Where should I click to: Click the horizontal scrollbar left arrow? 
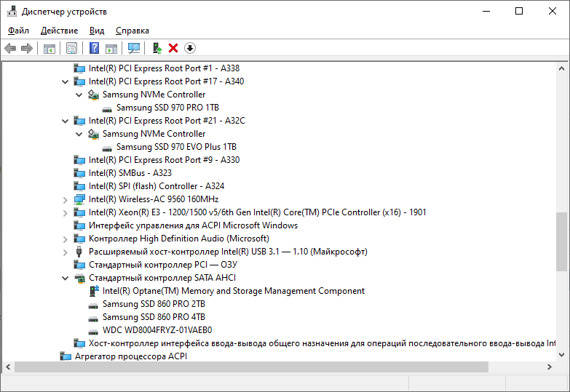8,367
